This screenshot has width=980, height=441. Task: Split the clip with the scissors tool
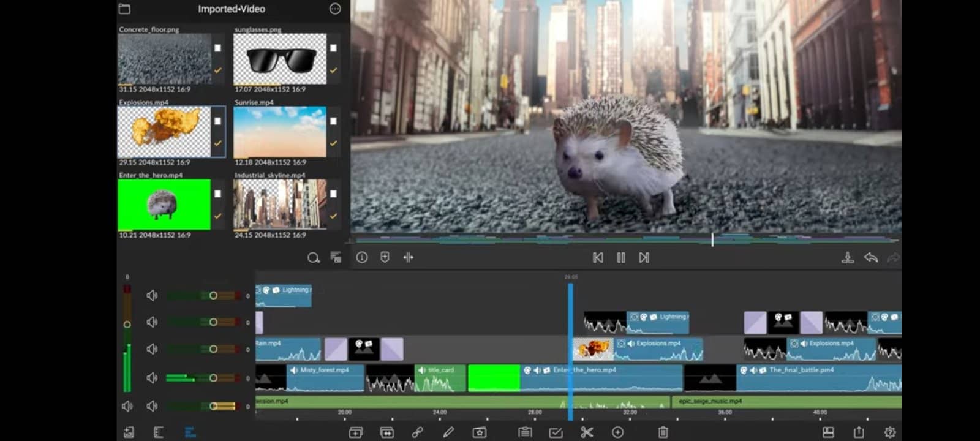(587, 432)
